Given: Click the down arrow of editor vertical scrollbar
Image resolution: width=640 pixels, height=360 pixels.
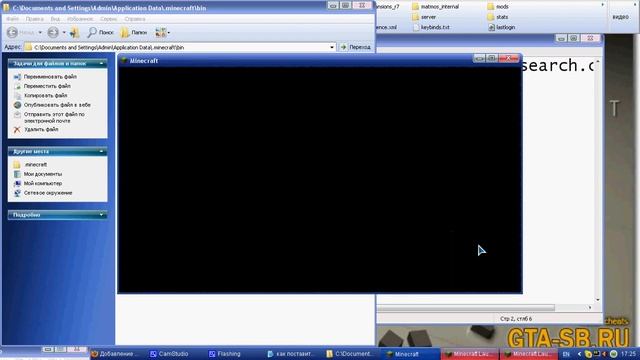Looking at the screenshot, I should pyautogui.click(x=598, y=300).
